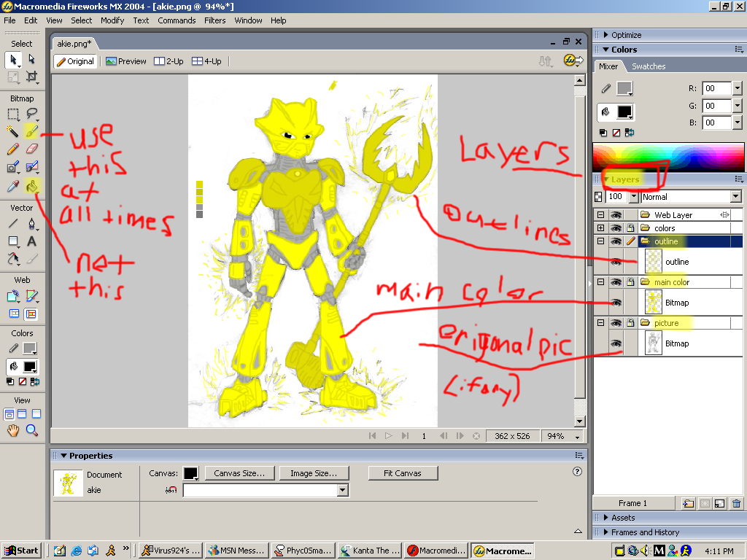
Task: Hide the colors layer with eye icon
Action: [x=616, y=228]
